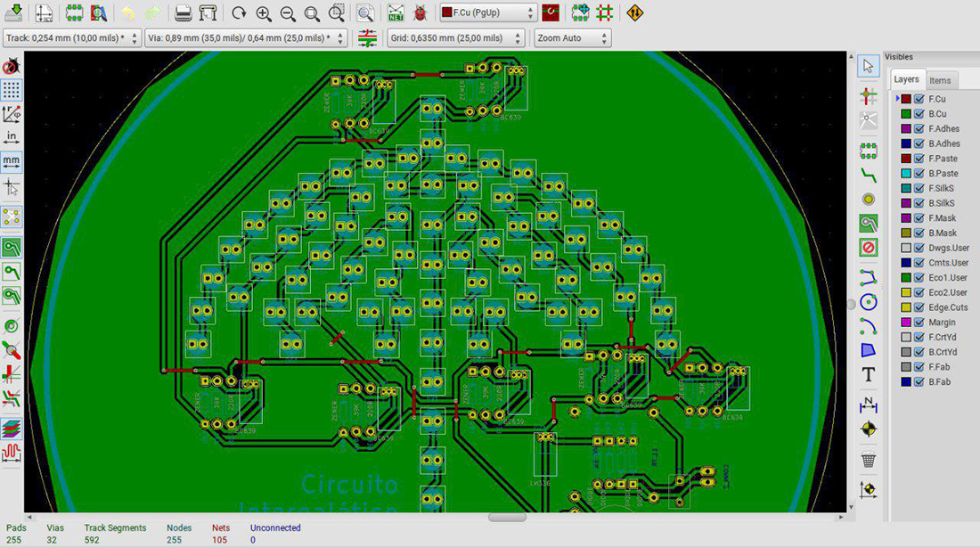This screenshot has height=548, width=980.
Task: Select the Route tracks tool
Action: pyautogui.click(x=868, y=175)
